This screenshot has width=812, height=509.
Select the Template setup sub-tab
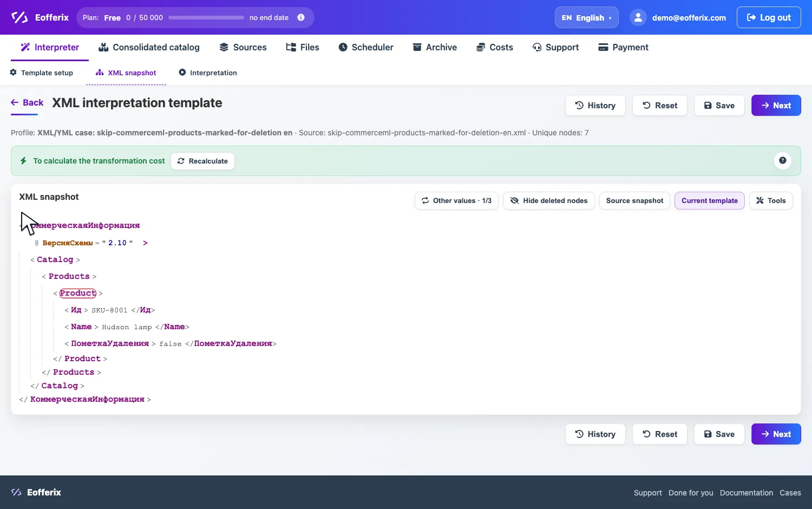click(42, 73)
